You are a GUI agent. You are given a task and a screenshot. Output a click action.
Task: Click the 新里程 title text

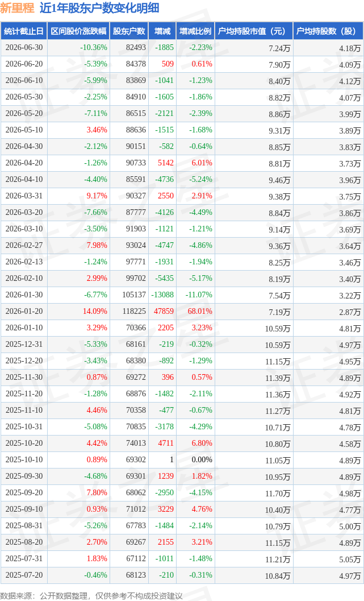[17, 7]
